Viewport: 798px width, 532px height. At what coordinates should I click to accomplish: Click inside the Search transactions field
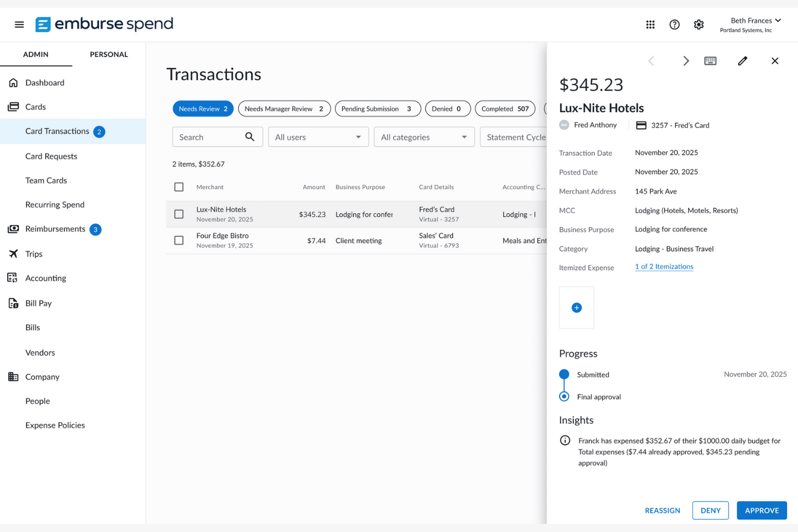(210, 137)
